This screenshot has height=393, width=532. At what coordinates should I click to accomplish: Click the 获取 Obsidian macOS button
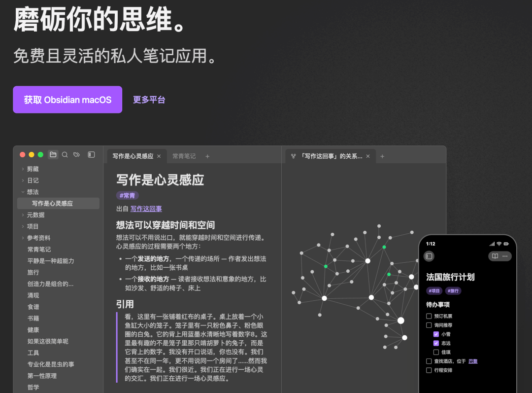(x=67, y=100)
